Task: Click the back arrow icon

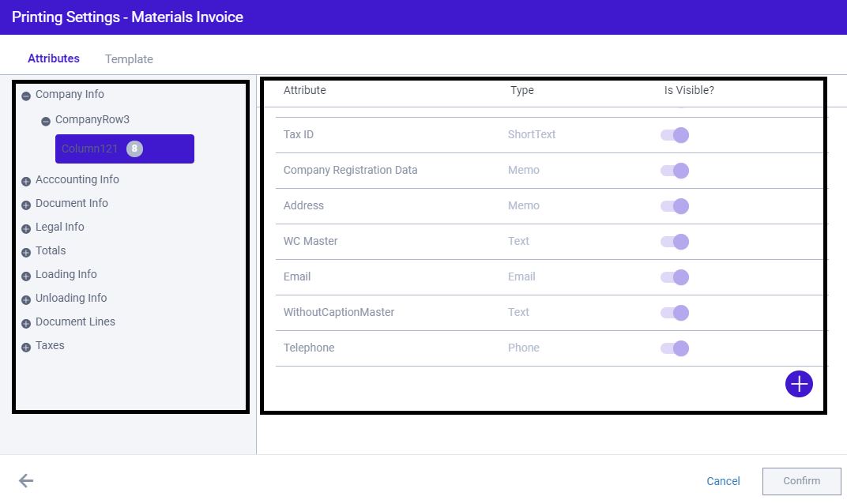Action: pos(26,480)
